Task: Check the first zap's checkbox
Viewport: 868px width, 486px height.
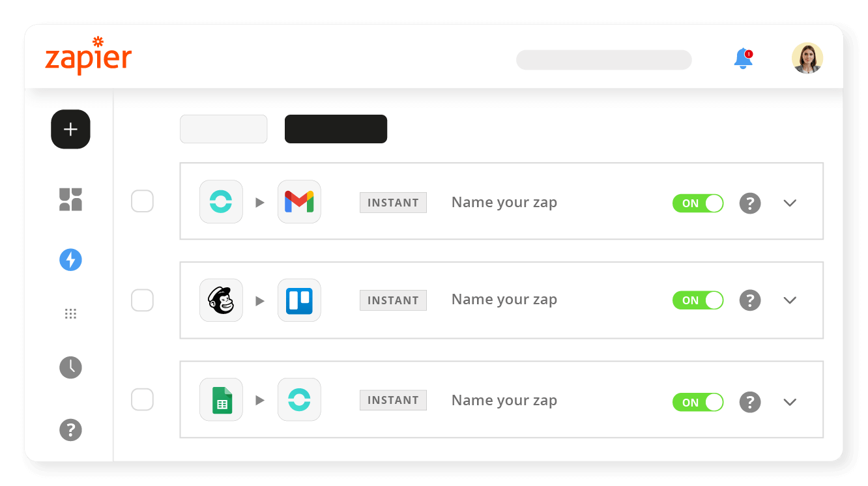Action: coord(142,201)
